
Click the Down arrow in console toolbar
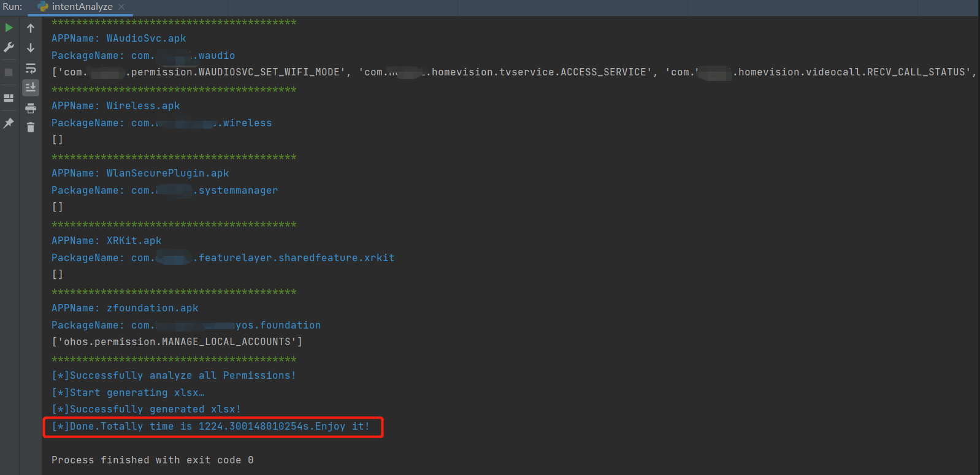pyautogui.click(x=31, y=48)
